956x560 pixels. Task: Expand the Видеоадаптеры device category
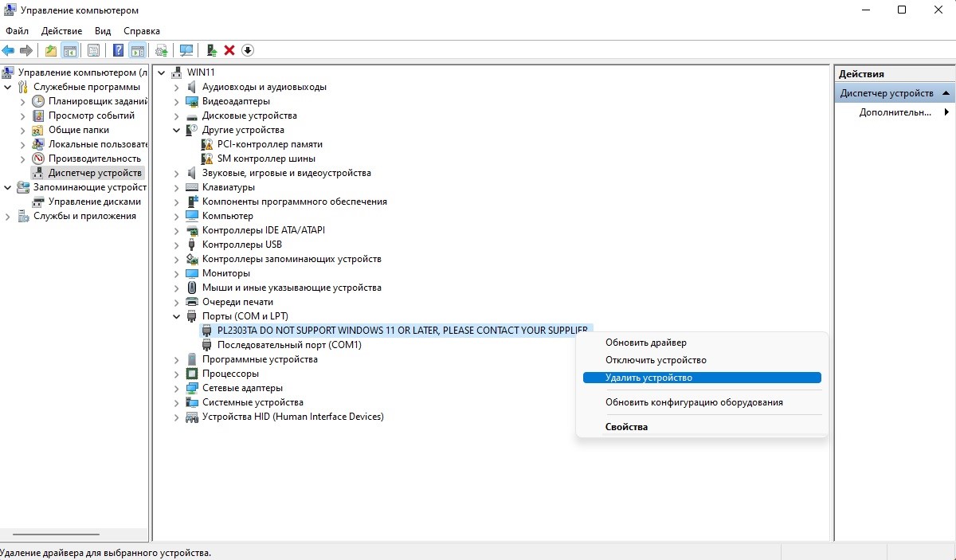point(177,101)
